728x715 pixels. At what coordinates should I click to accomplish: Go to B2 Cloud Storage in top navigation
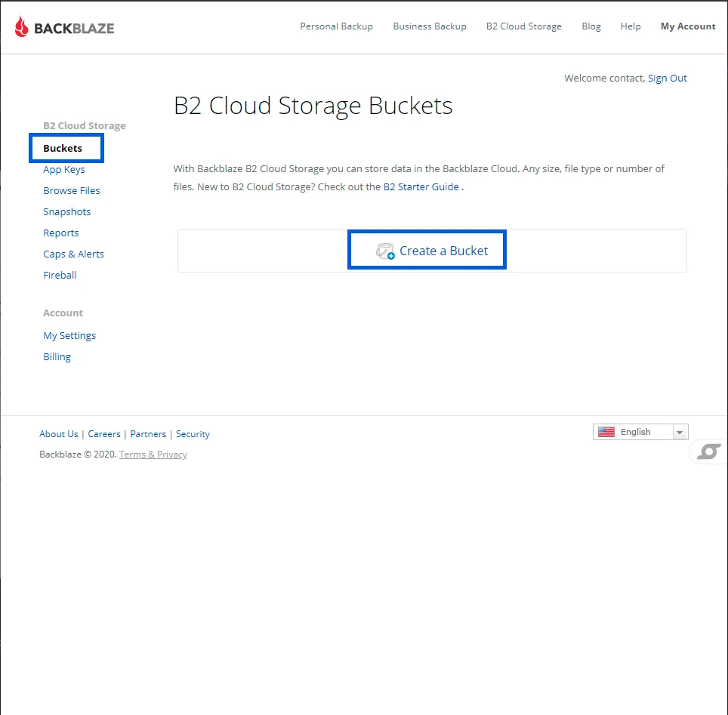click(523, 26)
